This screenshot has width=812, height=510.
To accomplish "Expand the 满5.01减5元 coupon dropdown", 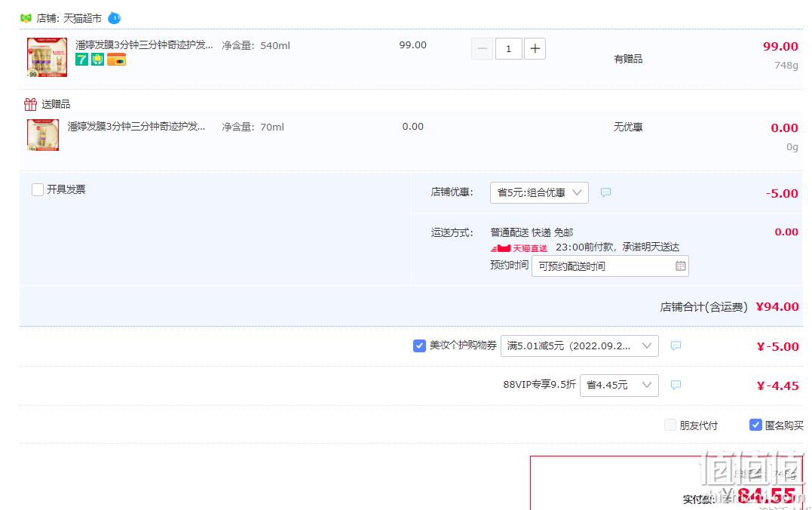I will click(580, 346).
